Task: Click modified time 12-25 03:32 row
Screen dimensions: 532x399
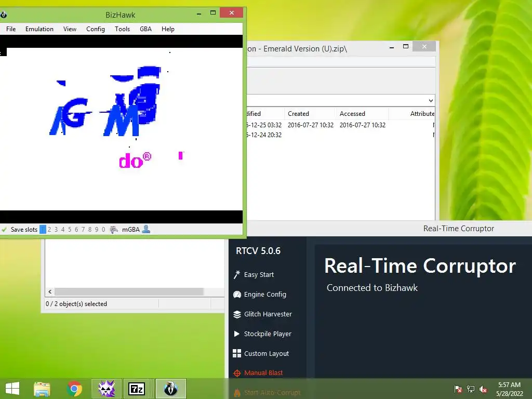Action: pos(264,125)
